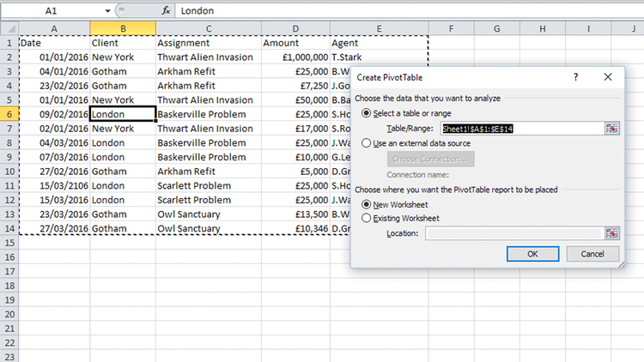Image resolution: width=644 pixels, height=362 pixels.
Task: Click the formula bar showing London
Action: coord(404,11)
